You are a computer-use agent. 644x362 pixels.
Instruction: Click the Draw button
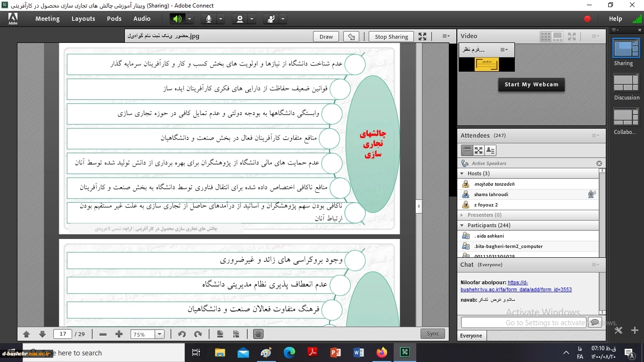(x=326, y=36)
